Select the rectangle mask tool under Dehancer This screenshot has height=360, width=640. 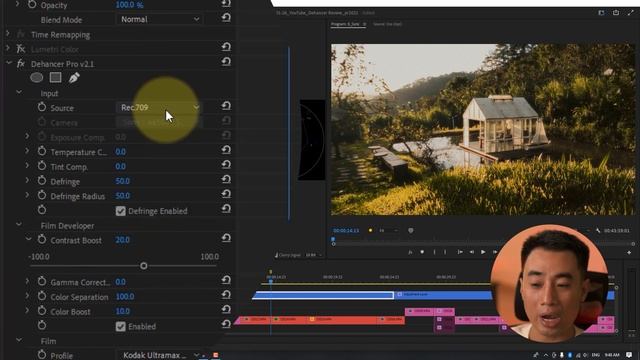[x=56, y=78]
